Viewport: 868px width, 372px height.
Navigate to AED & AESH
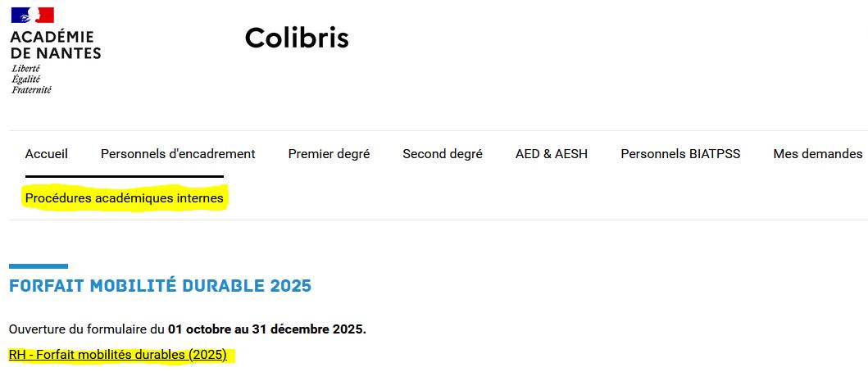552,154
